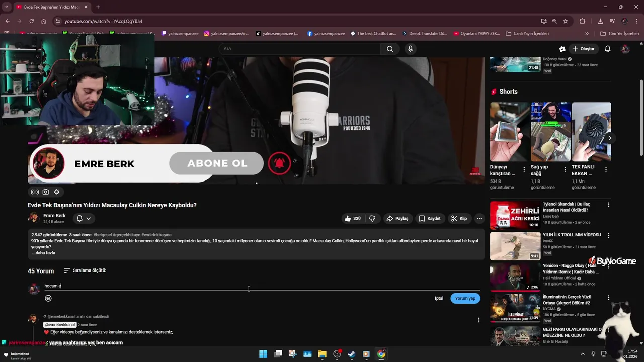
Task: Open a new browser tab
Action: [x=98, y=7]
